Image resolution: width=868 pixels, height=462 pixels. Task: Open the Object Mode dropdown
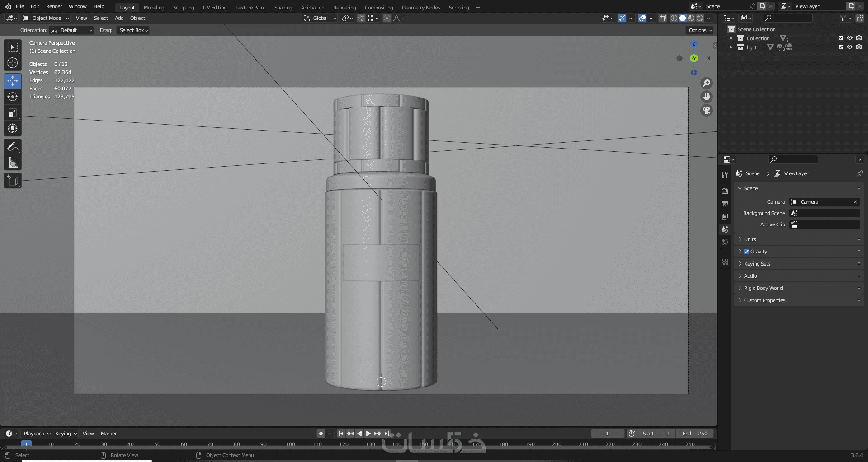click(46, 18)
